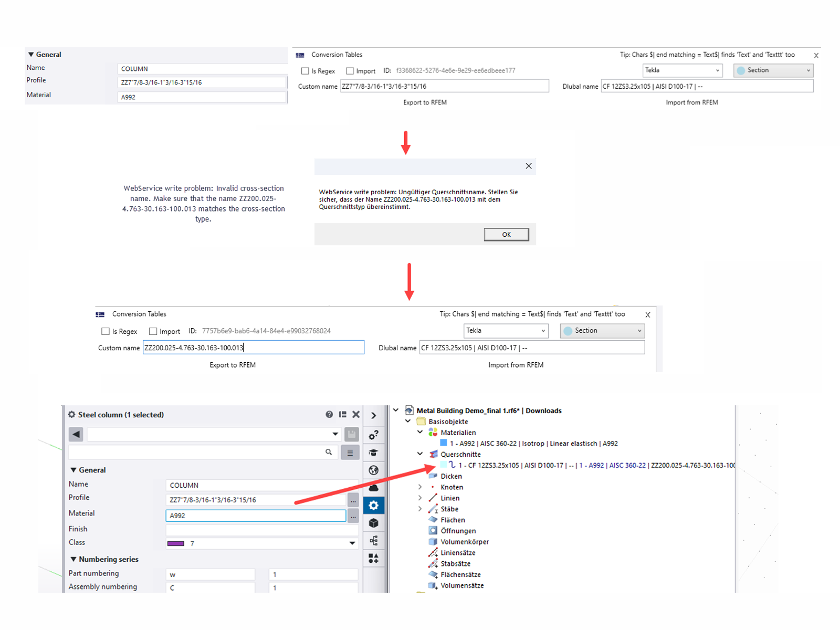Open the graduation cap learning icon
This screenshot has height=630, width=840.
pyautogui.click(x=374, y=452)
